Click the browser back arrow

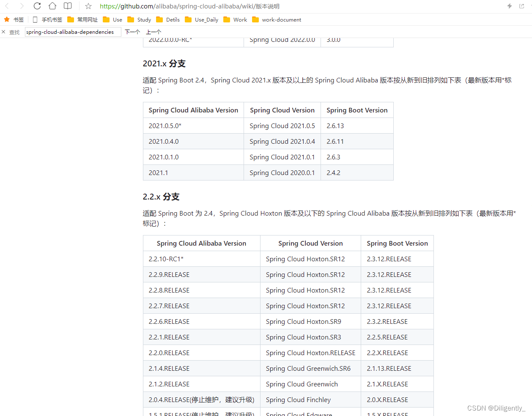coord(7,6)
